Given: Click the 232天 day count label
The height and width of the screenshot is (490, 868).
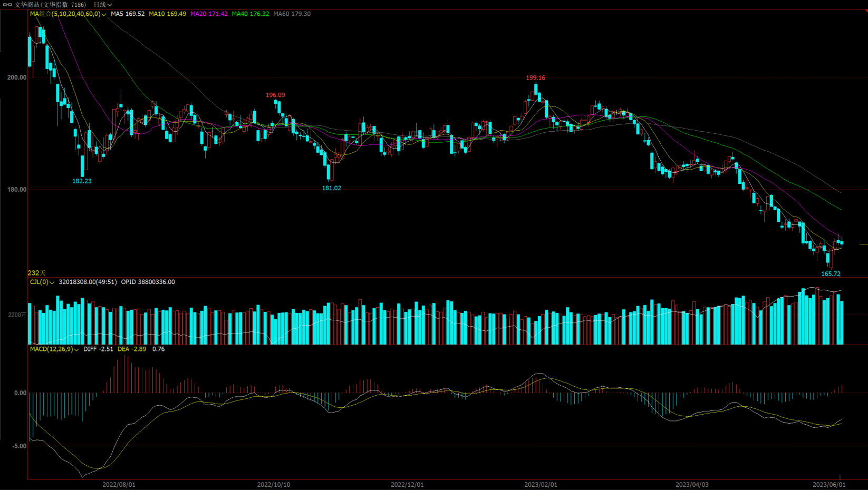Looking at the screenshot, I should 37,273.
